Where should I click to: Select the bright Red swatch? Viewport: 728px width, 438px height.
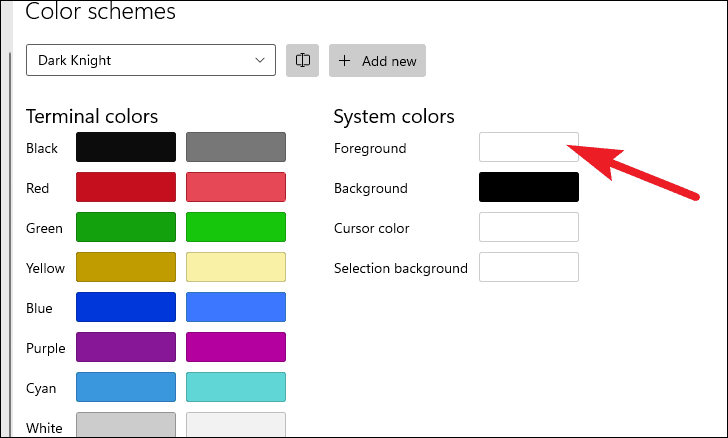pyautogui.click(x=236, y=187)
